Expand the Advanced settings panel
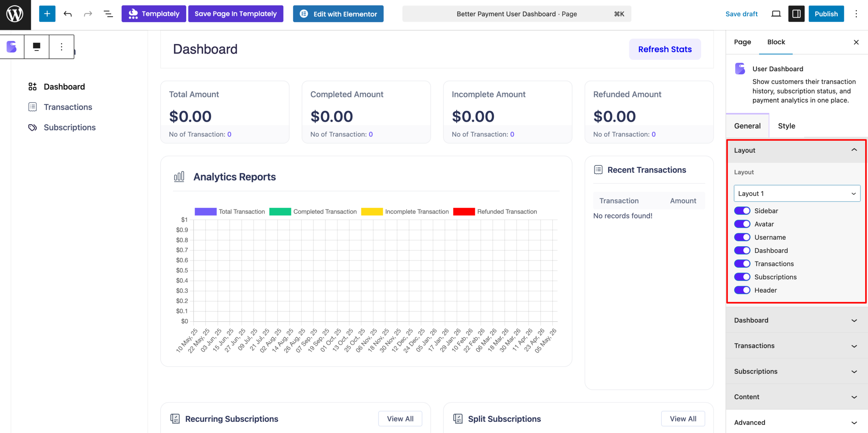 [796, 422]
